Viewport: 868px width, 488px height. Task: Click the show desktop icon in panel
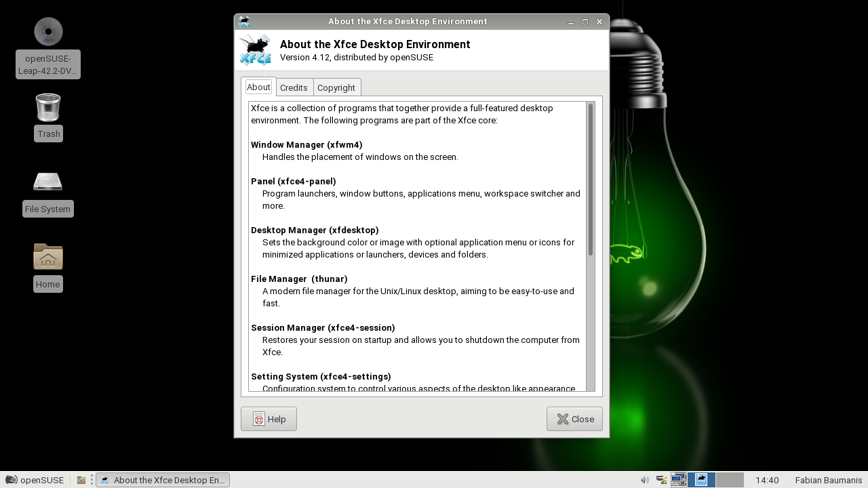(x=678, y=480)
